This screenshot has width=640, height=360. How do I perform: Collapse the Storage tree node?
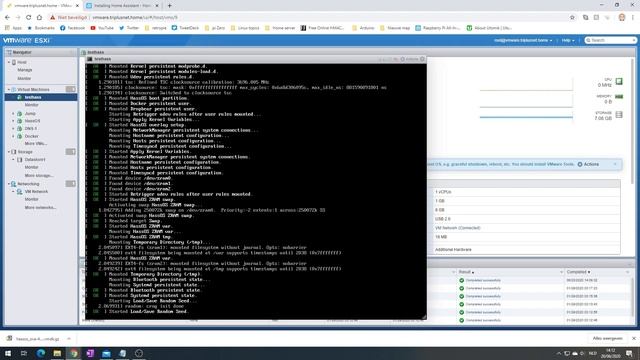coord(9,152)
